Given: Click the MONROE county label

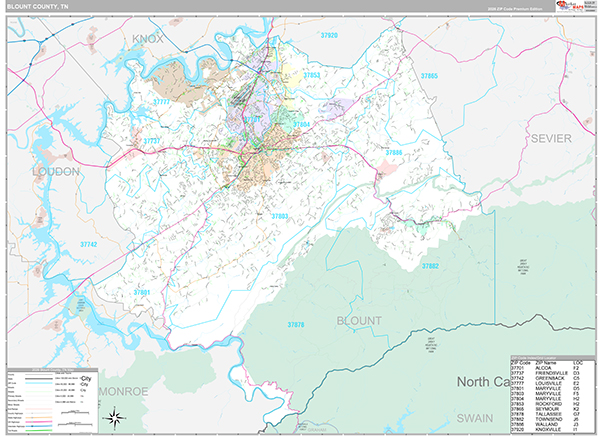Looking at the screenshot, I should click(124, 391).
